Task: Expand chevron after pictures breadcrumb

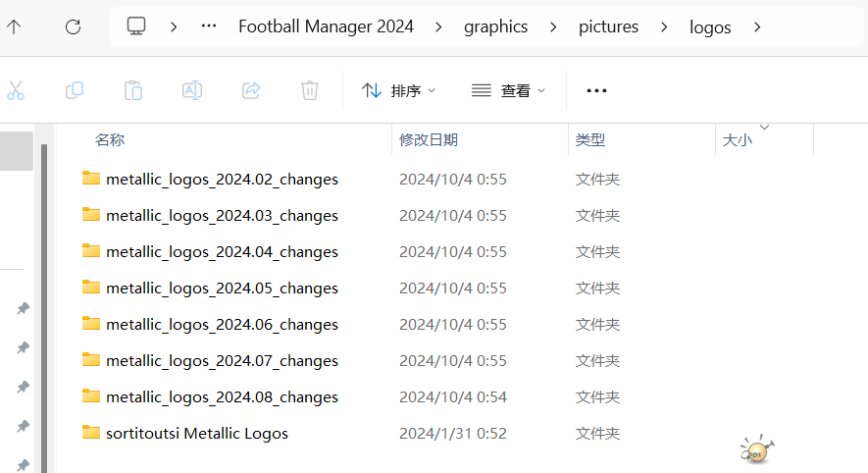Action: 664,26
